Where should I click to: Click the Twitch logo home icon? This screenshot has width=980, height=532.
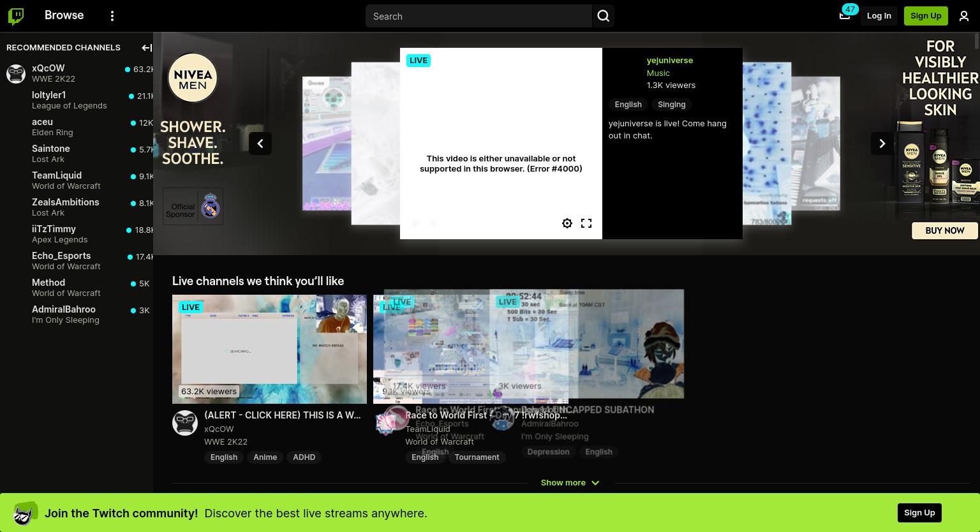[x=16, y=16]
